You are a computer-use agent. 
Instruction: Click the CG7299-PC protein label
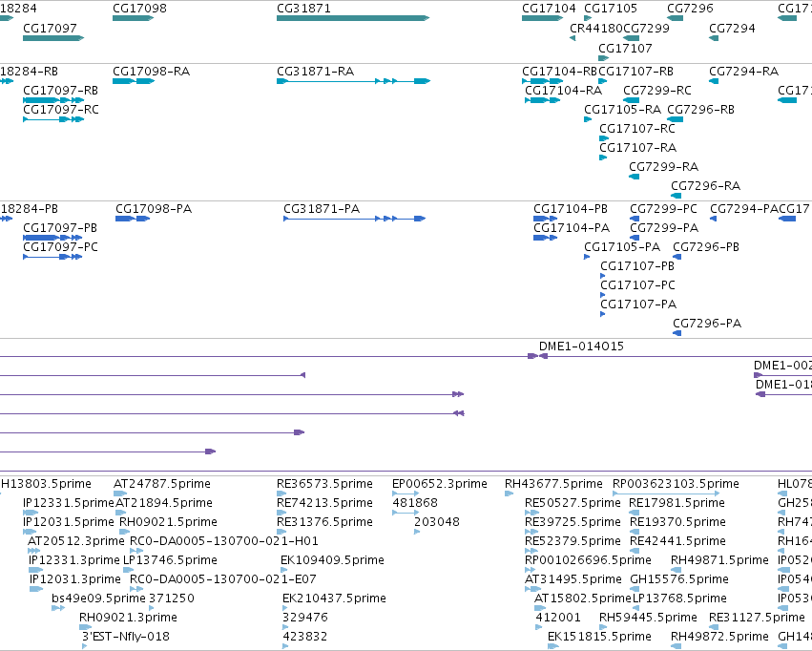point(663,209)
